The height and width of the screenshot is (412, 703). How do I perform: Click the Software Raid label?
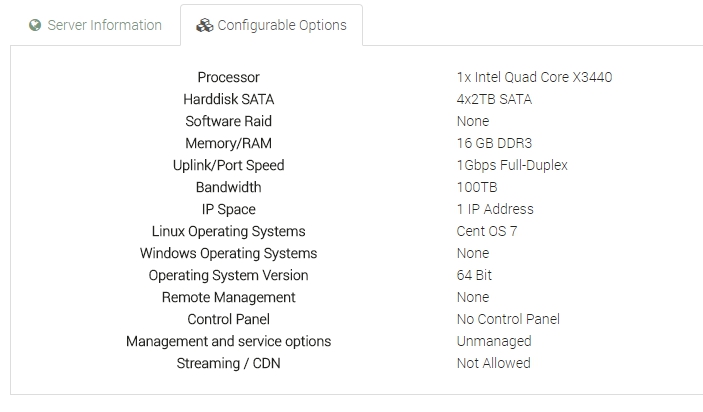point(228,121)
